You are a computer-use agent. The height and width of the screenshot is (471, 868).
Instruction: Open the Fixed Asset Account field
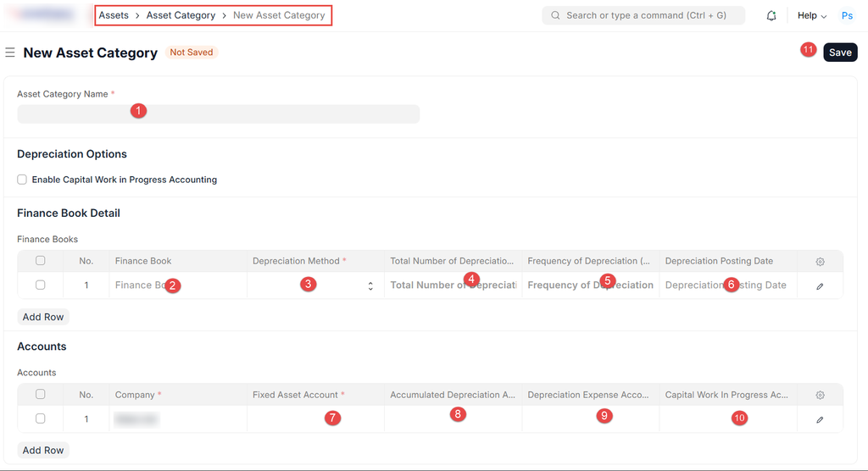coord(315,418)
